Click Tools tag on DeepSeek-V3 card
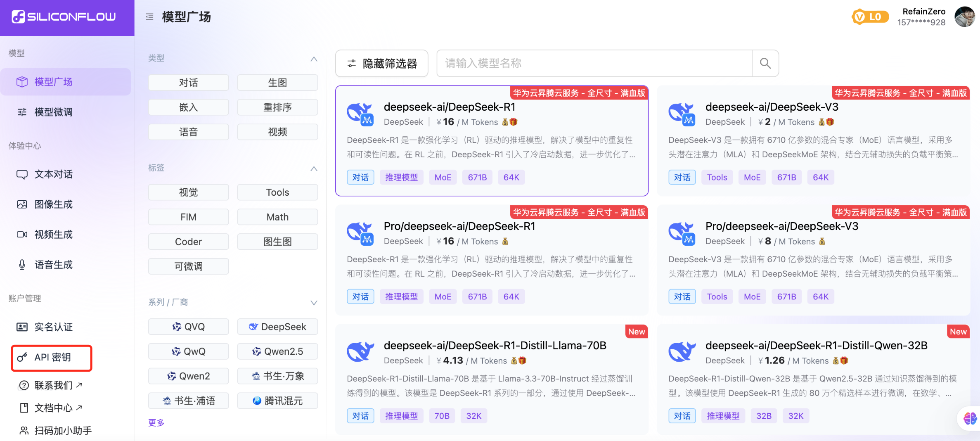Viewport: 980px width, 441px height. click(x=717, y=177)
